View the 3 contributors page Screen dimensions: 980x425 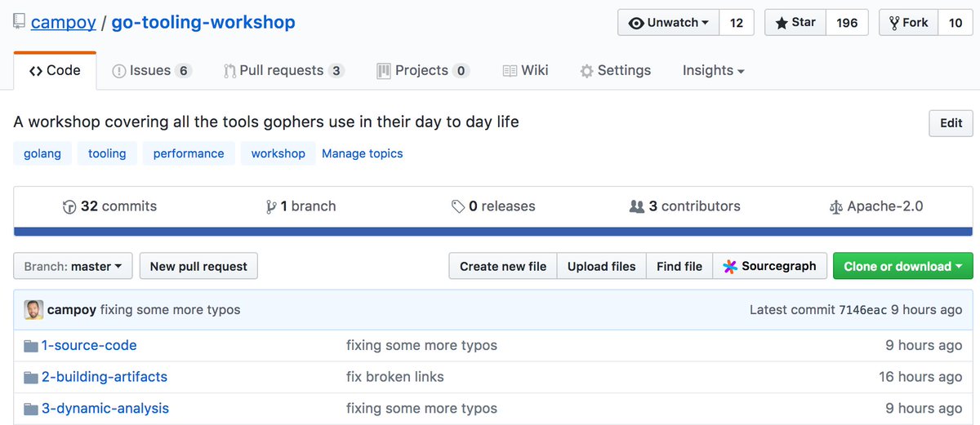coord(685,207)
